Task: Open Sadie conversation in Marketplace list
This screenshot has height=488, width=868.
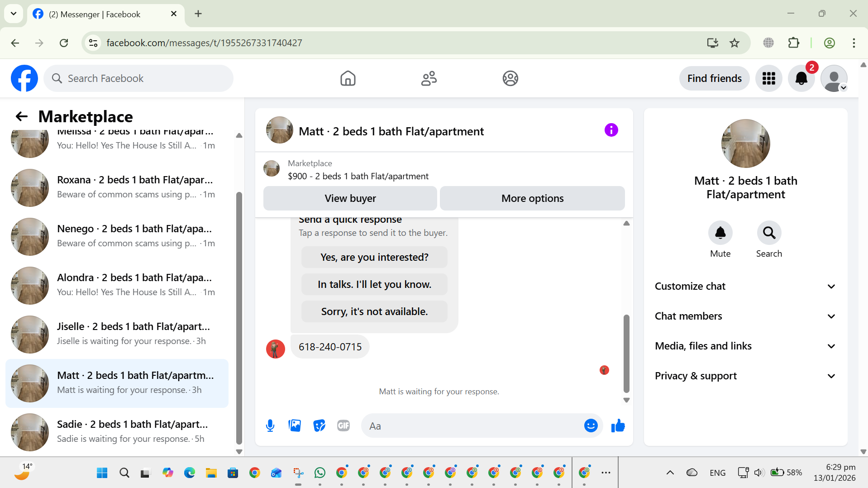Action: (117, 432)
